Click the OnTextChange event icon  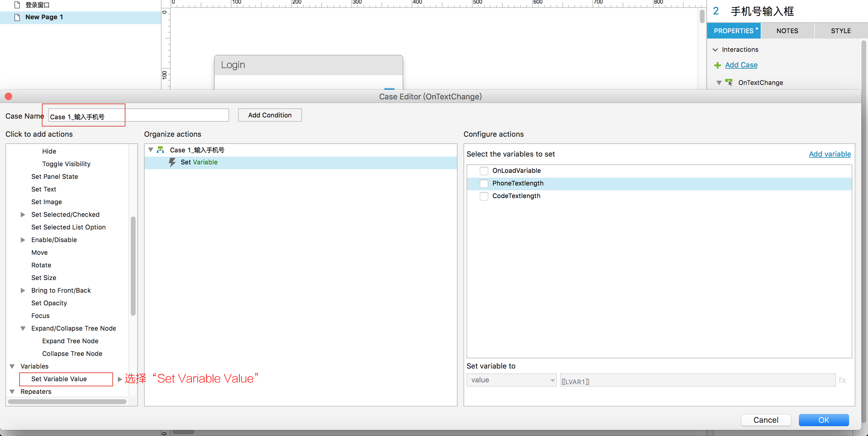[729, 83]
